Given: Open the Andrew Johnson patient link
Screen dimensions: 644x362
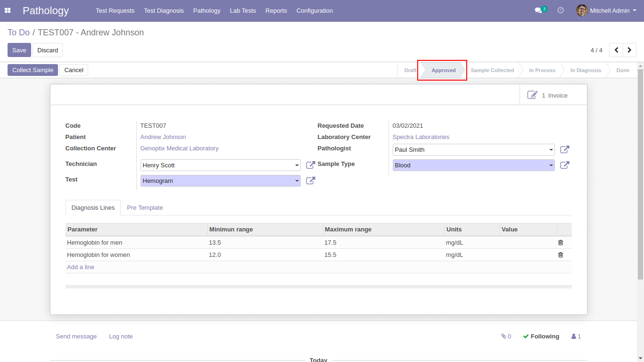Looking at the screenshot, I should point(163,137).
